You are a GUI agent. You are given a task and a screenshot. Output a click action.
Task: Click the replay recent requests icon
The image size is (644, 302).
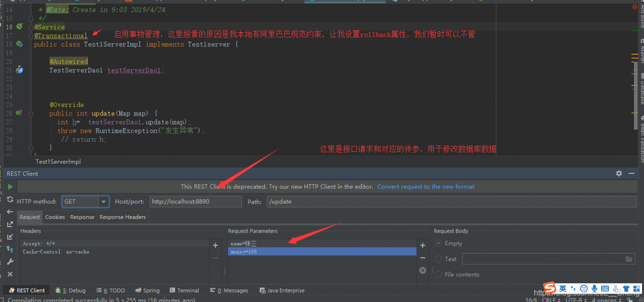10,199
